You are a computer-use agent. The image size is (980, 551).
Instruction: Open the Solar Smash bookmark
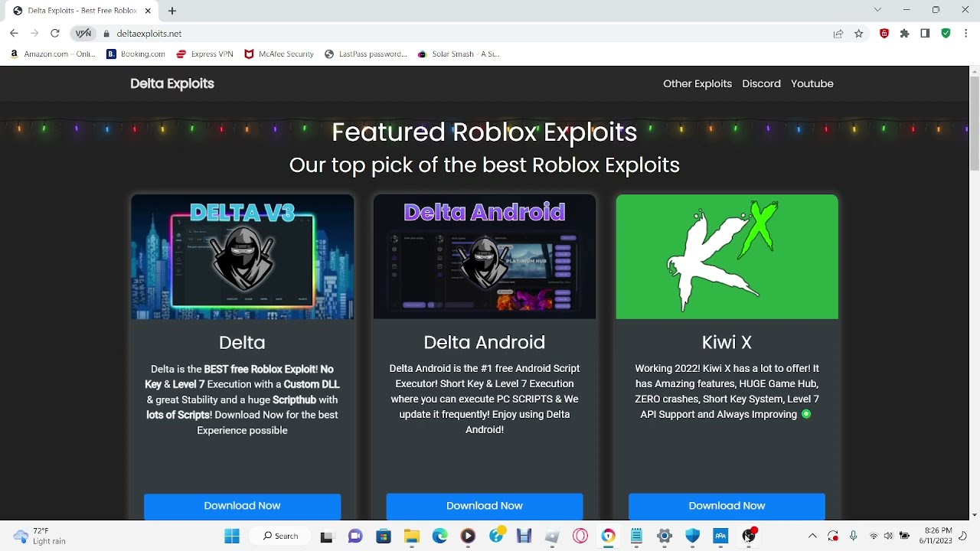click(x=459, y=54)
